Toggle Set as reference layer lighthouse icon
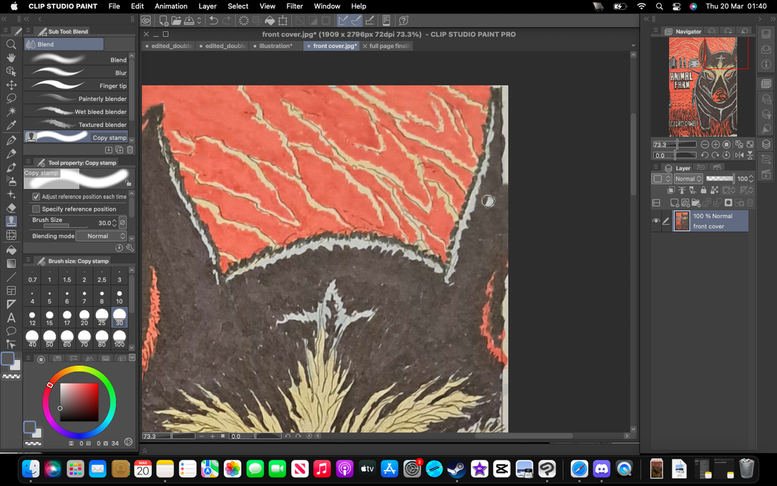 pyautogui.click(x=681, y=190)
